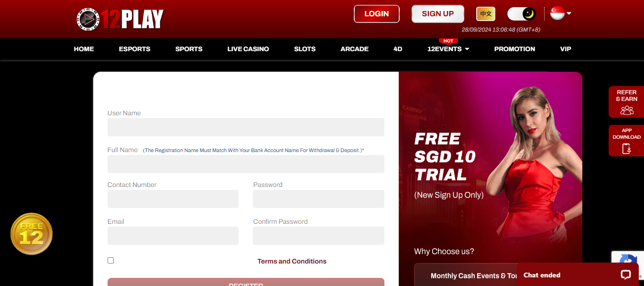This screenshot has height=286, width=644.
Task: Toggle dark mode moon switch
Action: [522, 14]
